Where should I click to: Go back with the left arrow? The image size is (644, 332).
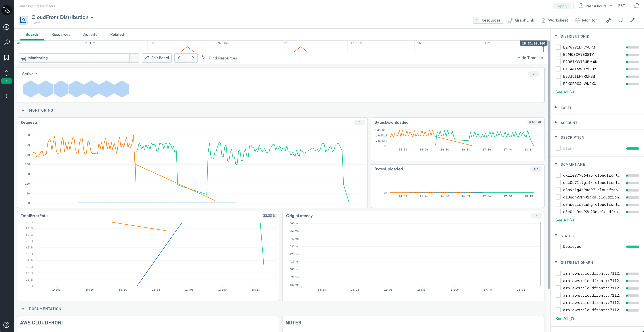pyautogui.click(x=180, y=58)
